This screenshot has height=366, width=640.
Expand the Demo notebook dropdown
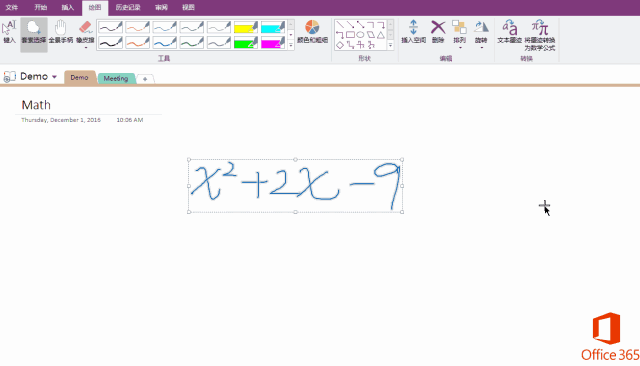point(54,77)
